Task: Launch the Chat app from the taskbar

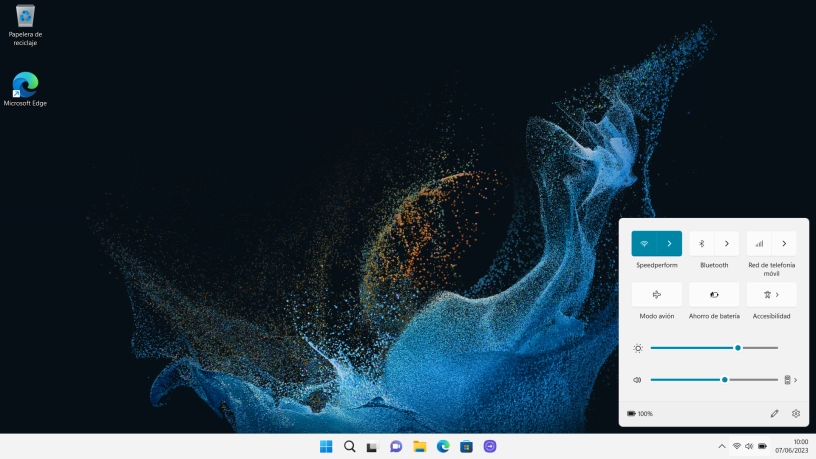Action: [396, 447]
